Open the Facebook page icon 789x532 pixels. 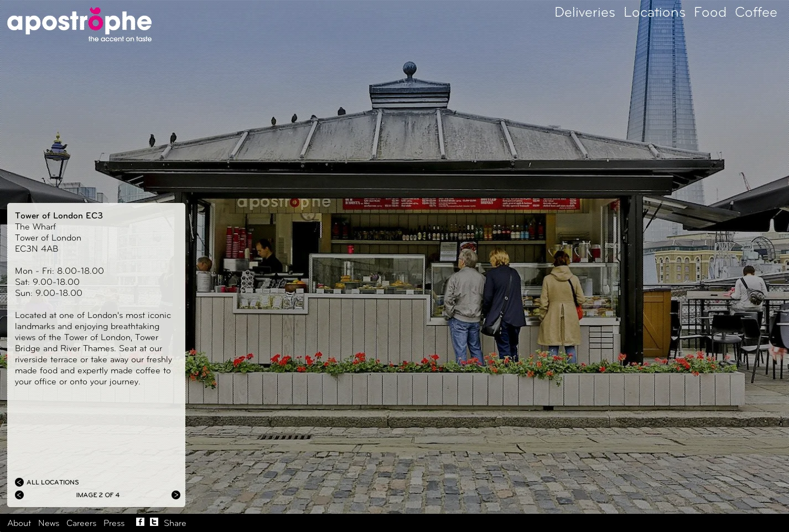(140, 521)
